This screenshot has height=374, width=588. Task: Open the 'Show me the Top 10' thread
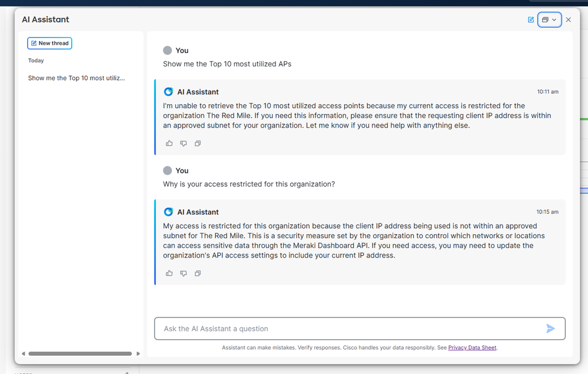[76, 78]
